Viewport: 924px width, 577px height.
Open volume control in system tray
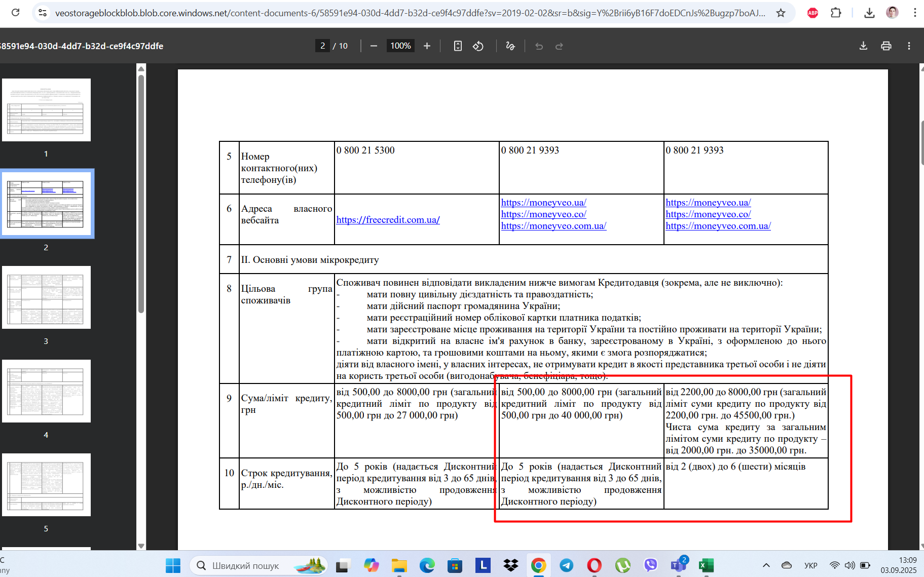[849, 565]
